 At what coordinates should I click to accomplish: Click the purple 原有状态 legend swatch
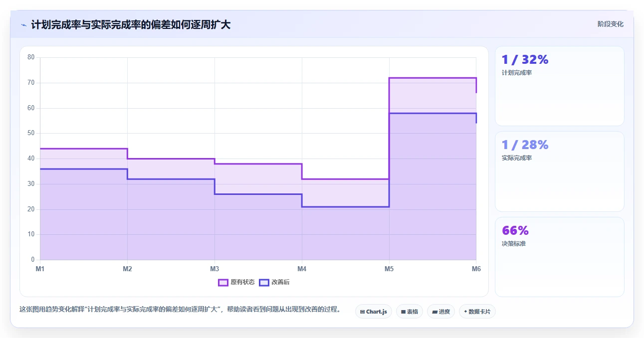(x=223, y=282)
